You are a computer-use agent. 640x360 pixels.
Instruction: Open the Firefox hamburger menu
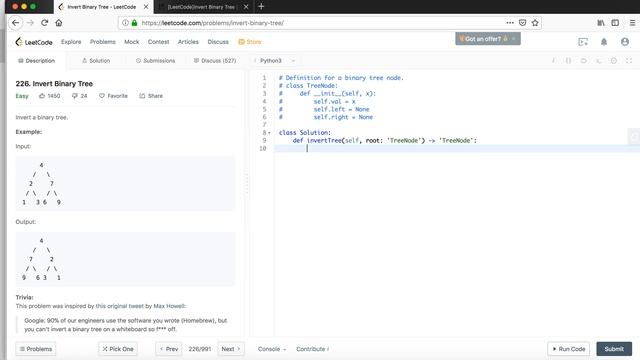[632, 23]
